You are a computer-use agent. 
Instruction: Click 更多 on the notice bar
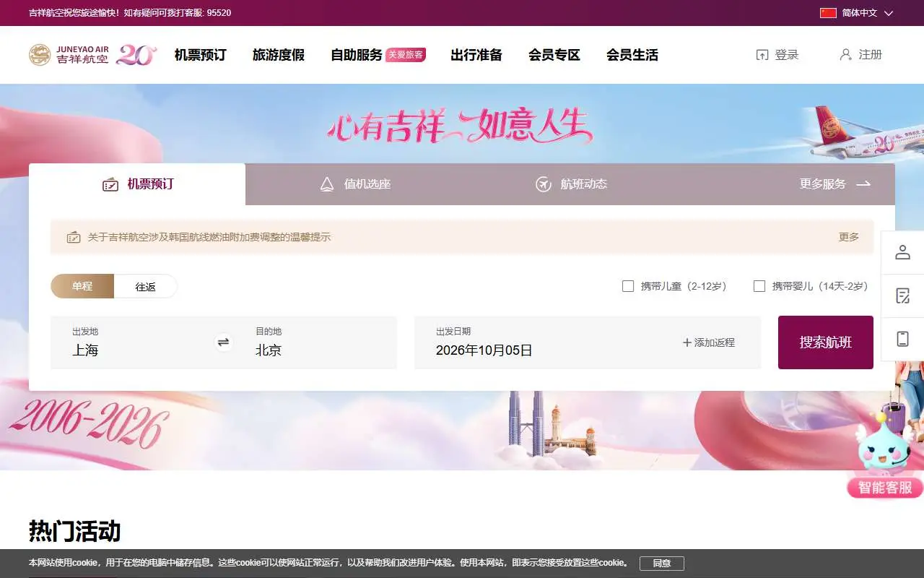pos(849,237)
